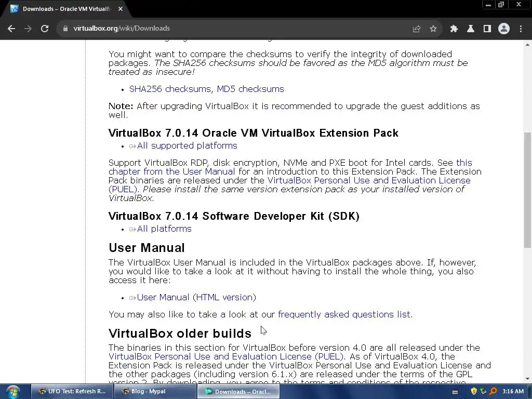
Task: Click the page scrollbar down arrow
Action: (528, 379)
